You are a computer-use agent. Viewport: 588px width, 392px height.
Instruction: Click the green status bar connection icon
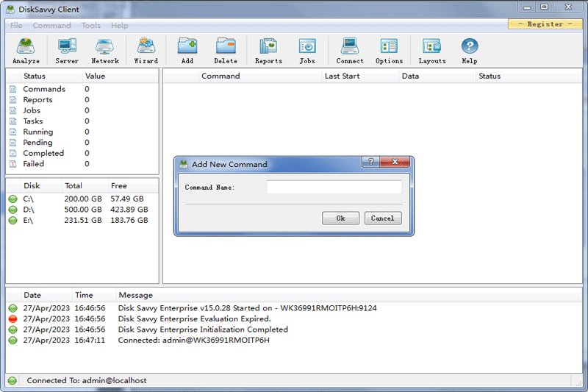pos(12,380)
